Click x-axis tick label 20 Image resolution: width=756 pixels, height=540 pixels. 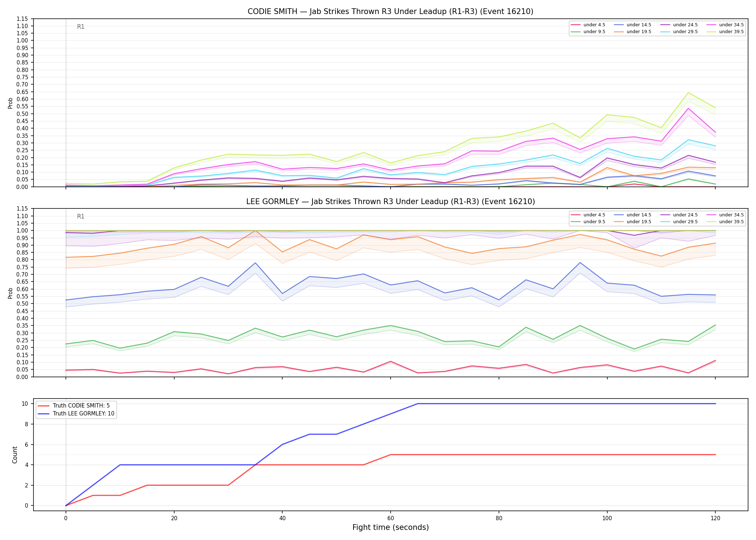point(174,518)
